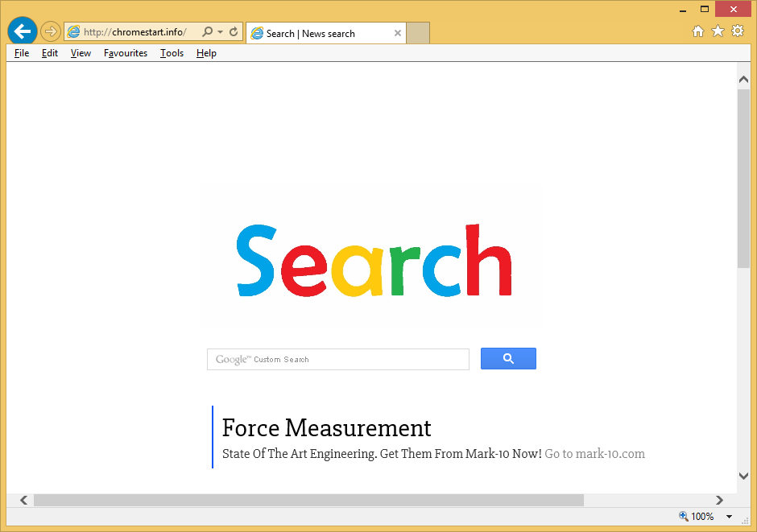Close the Internet Explorer window
This screenshot has height=532, width=757.
click(x=734, y=9)
